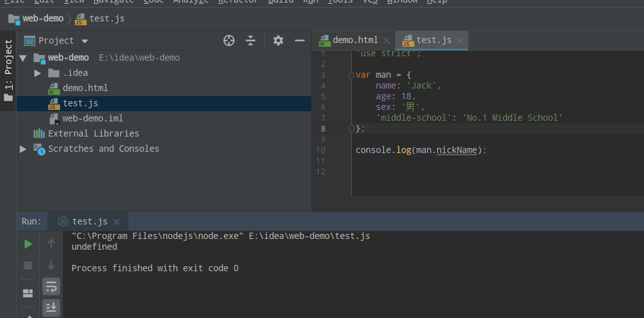Open the Window menu
644x318 pixels.
point(402,1)
